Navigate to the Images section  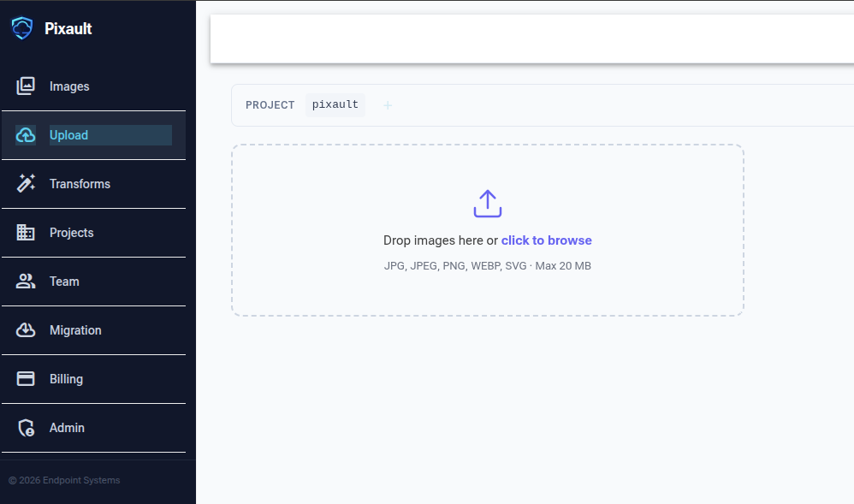(x=68, y=86)
